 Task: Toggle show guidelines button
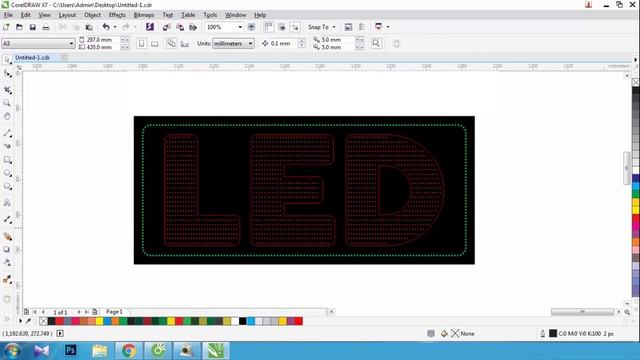(295, 27)
